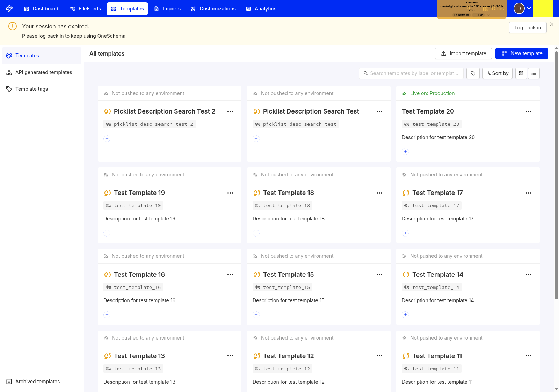Open the FileFeeds nav tab
Screen dimensions: 559x392
pos(85,9)
